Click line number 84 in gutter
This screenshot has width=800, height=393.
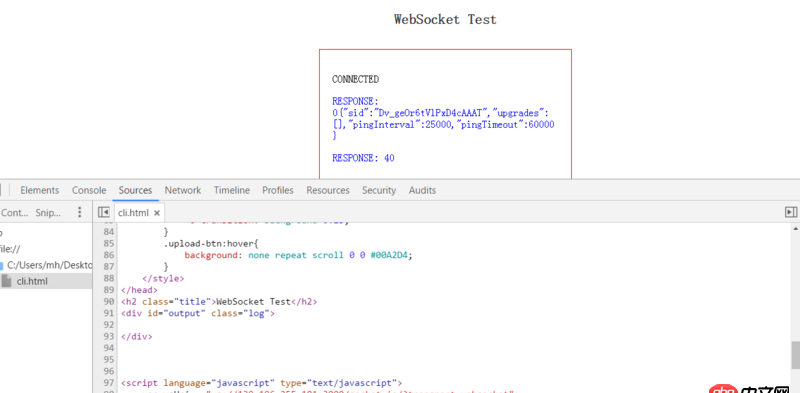click(x=108, y=232)
